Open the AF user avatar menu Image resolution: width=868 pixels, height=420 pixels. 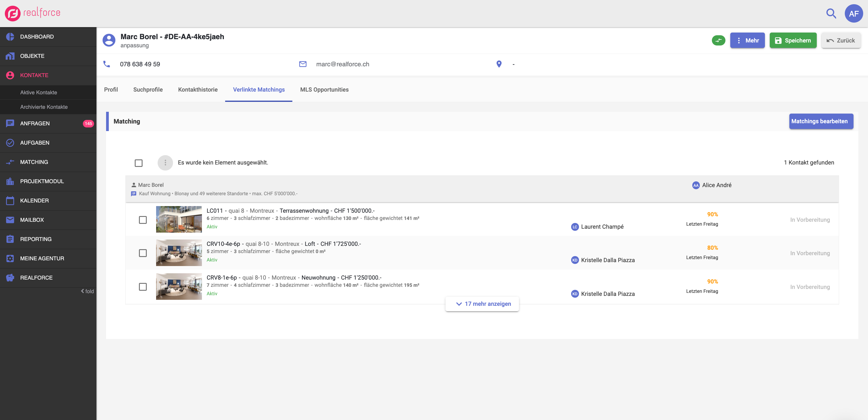854,14
